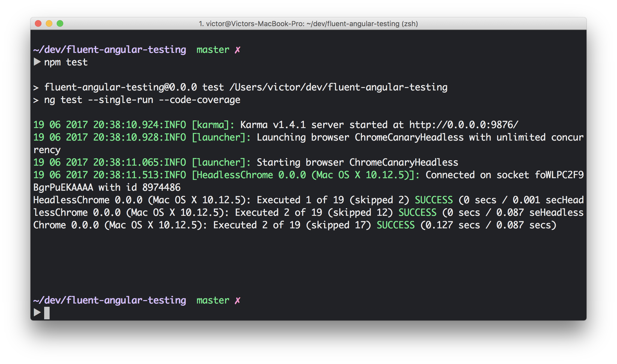This screenshot has height=364, width=617.
Task: Click the socket id number 8974486
Action: coord(161,187)
